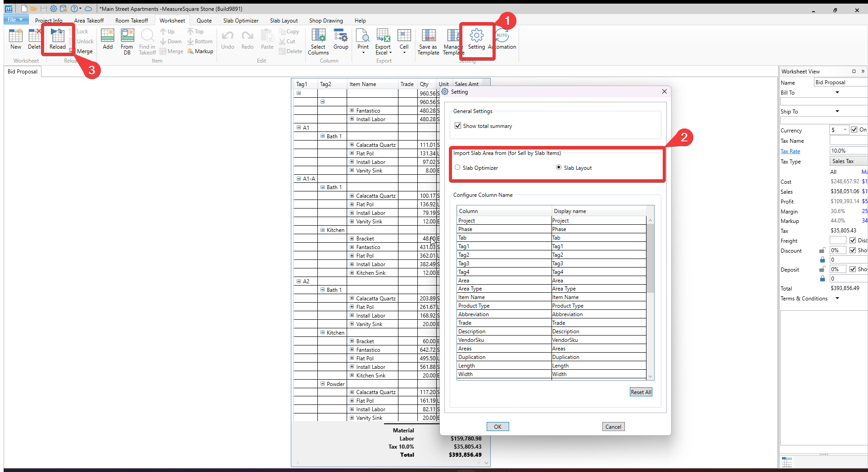Click the blue lock icon under Deposit
Viewport: 868px width, 472px height.
[x=823, y=279]
